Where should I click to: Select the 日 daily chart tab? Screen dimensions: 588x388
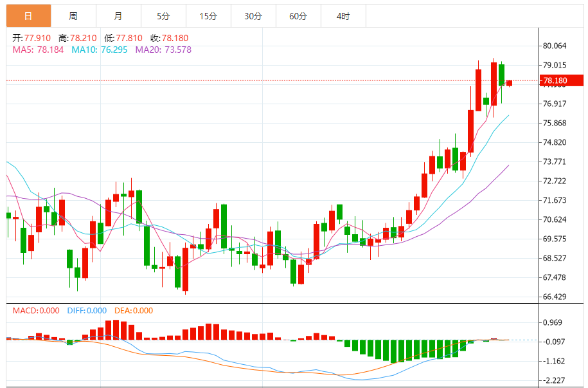click(28, 16)
